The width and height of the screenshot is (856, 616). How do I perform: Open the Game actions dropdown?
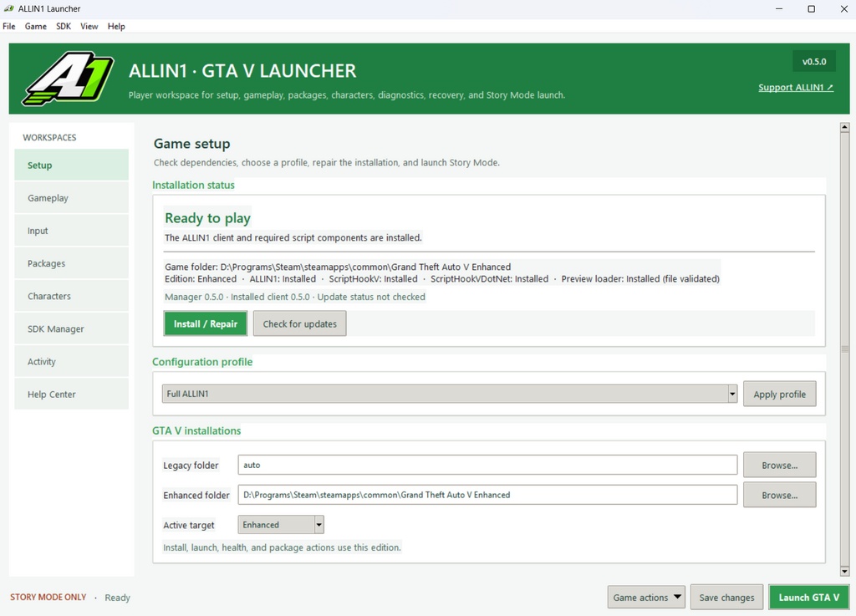click(647, 598)
